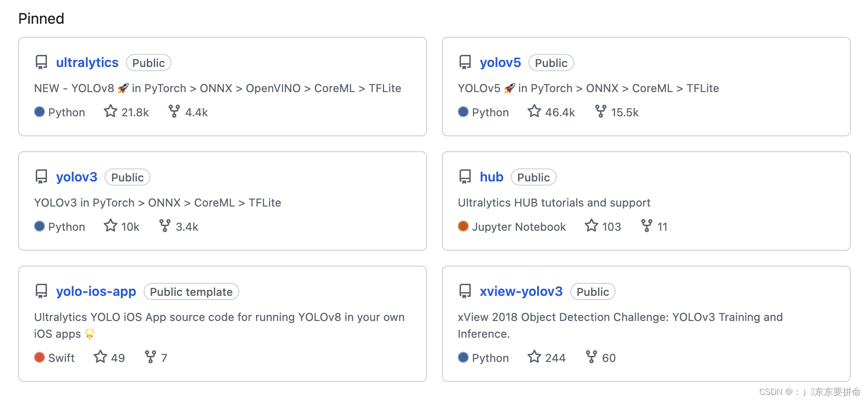868x401 pixels.
Task: Click the 'xView 2018 Object Detection Challenge' description
Action: coord(620,325)
